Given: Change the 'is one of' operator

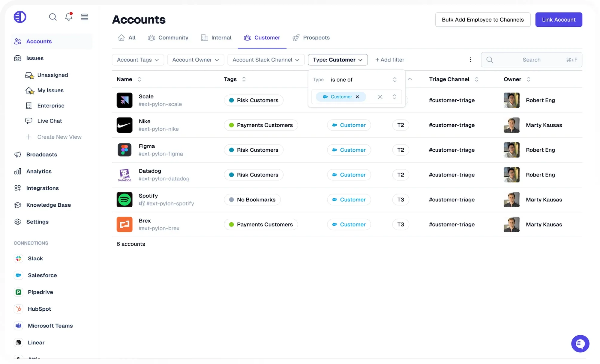Looking at the screenshot, I should [x=364, y=79].
